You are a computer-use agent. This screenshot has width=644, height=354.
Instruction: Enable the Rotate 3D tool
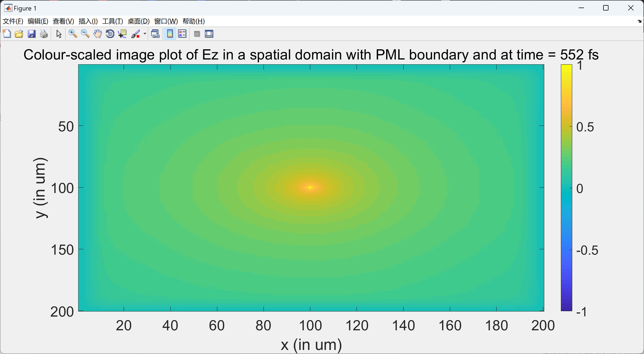(110, 34)
